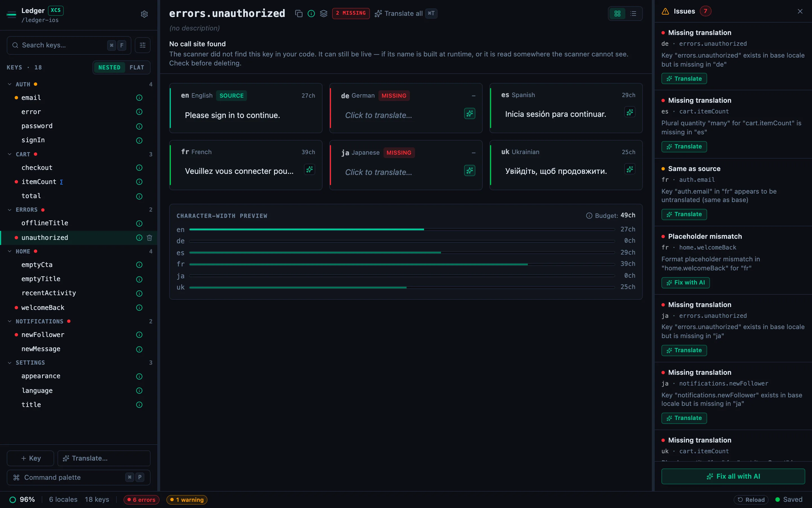Click the en bar in character-width preview

click(x=402, y=229)
